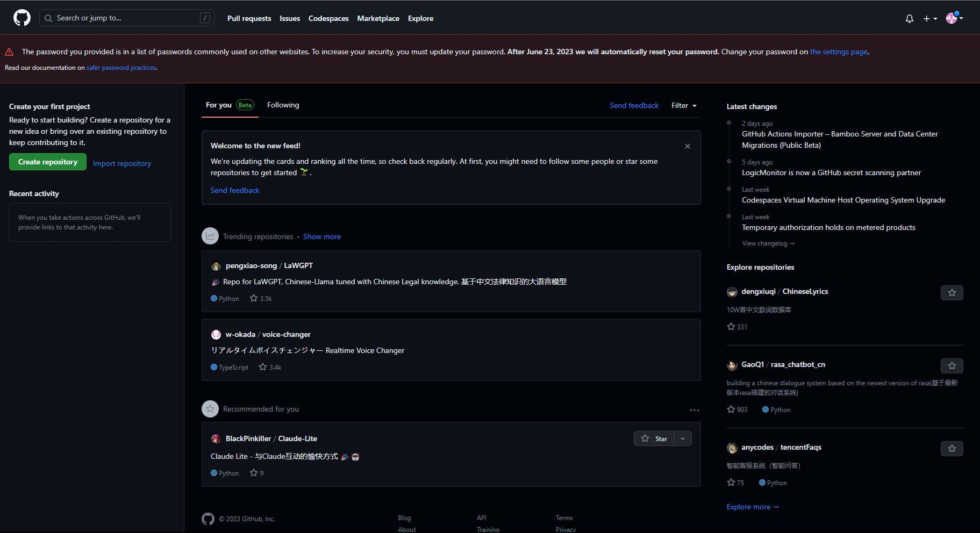Click the GitHub Octocat logo in header
The image size is (980, 533).
[22, 18]
